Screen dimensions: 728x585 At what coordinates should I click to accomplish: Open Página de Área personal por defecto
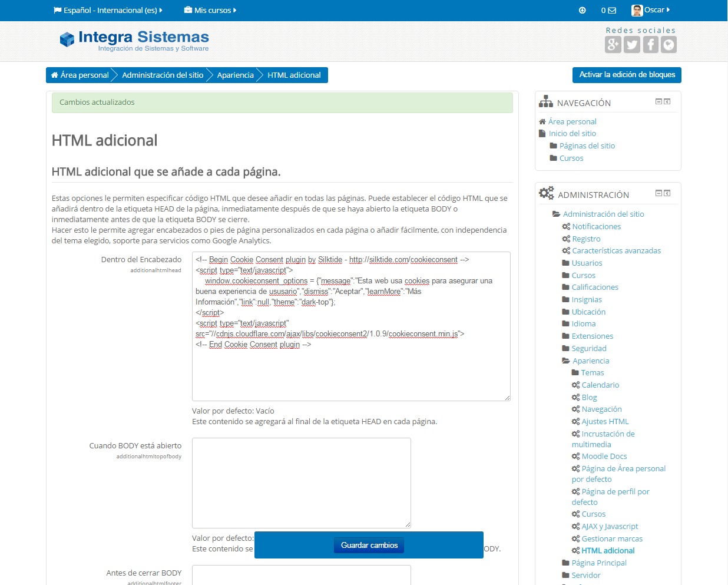pyautogui.click(x=618, y=474)
